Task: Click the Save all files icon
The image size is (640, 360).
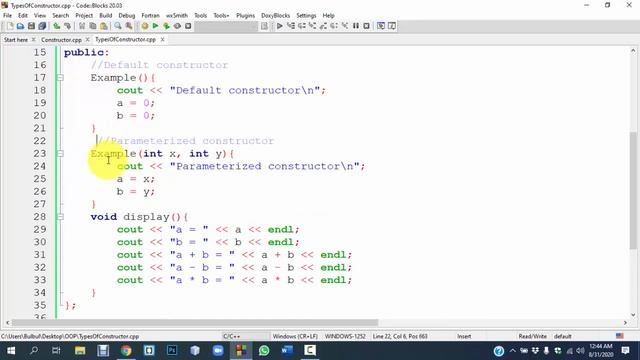Action: pyautogui.click(x=42, y=26)
